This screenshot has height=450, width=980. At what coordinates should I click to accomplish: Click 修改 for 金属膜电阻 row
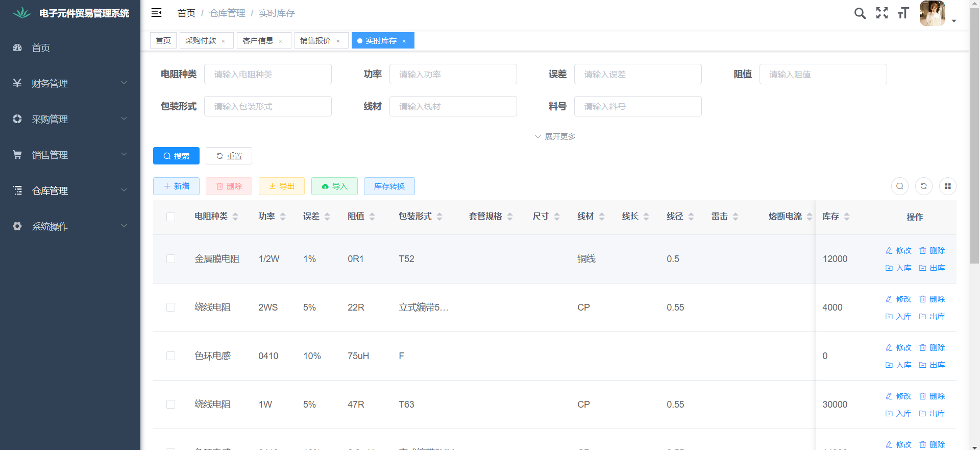pos(898,250)
